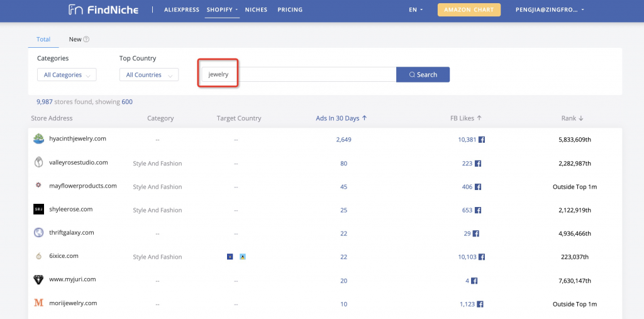Image resolution: width=644 pixels, height=319 pixels.
Task: Expand the EN language selector
Action: 416,10
